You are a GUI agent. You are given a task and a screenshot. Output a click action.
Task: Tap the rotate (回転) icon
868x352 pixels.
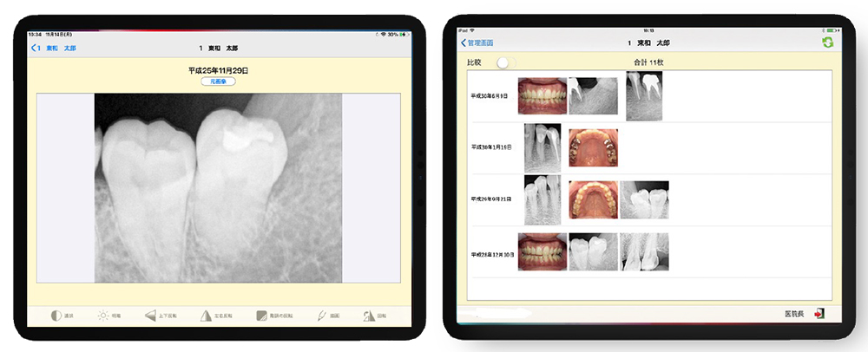pos(368,316)
